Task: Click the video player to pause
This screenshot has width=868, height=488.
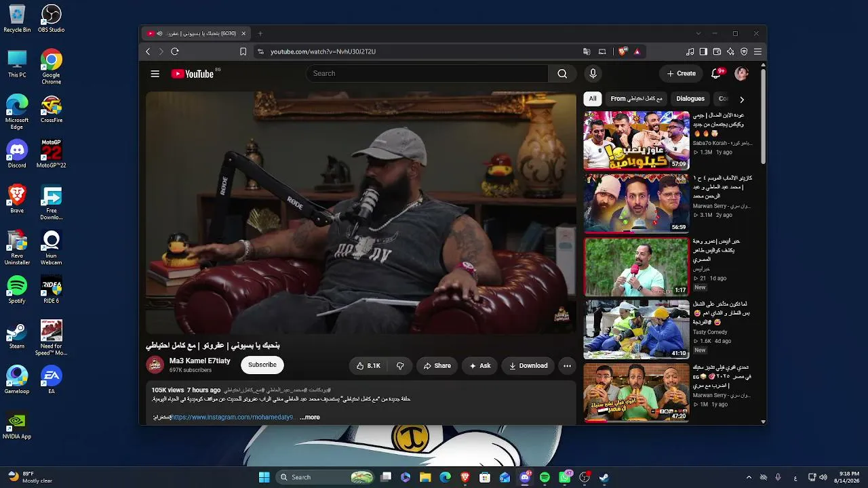Action: click(x=361, y=213)
